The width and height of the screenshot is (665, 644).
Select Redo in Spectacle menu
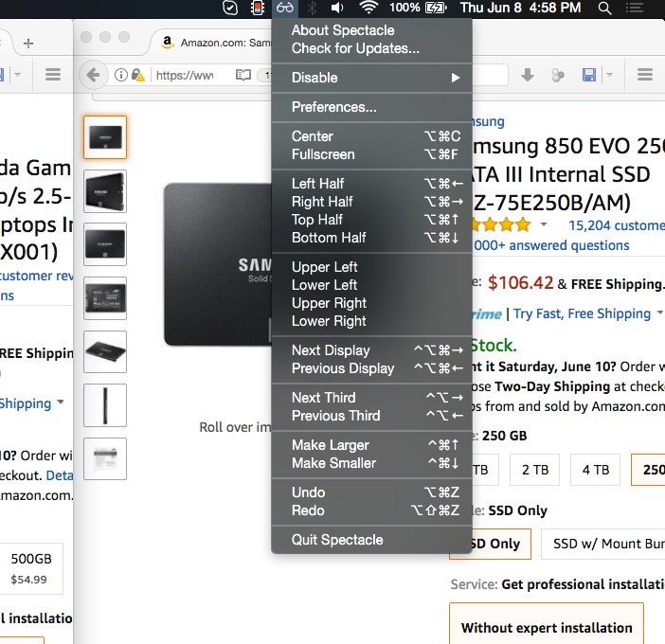371,510
